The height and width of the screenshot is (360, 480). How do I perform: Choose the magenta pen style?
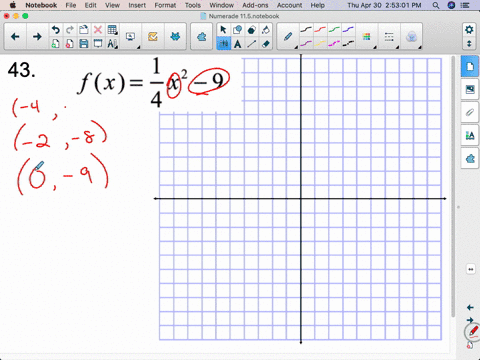pos(334,43)
